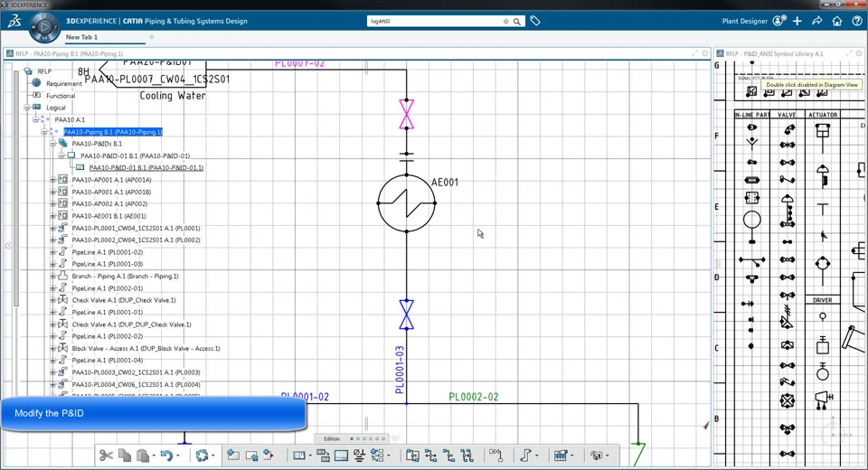Expand PAA10-AP001 A.1 (AP001A) node
This screenshot has width=868, height=470.
tap(53, 180)
